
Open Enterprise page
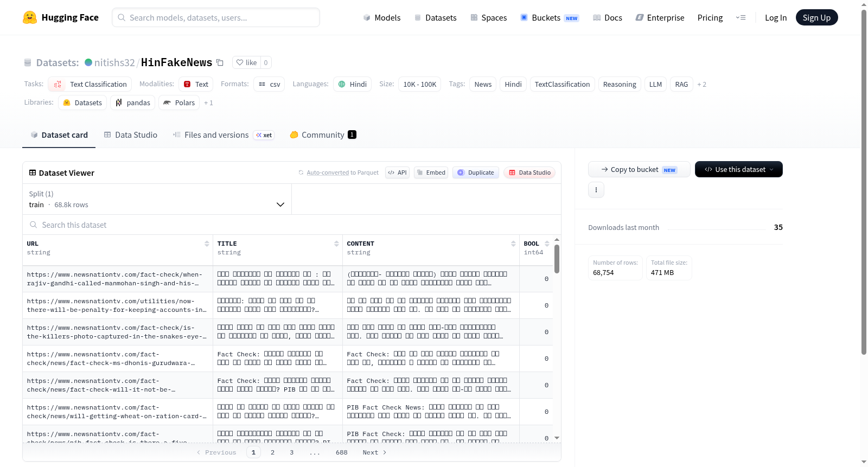(660, 17)
